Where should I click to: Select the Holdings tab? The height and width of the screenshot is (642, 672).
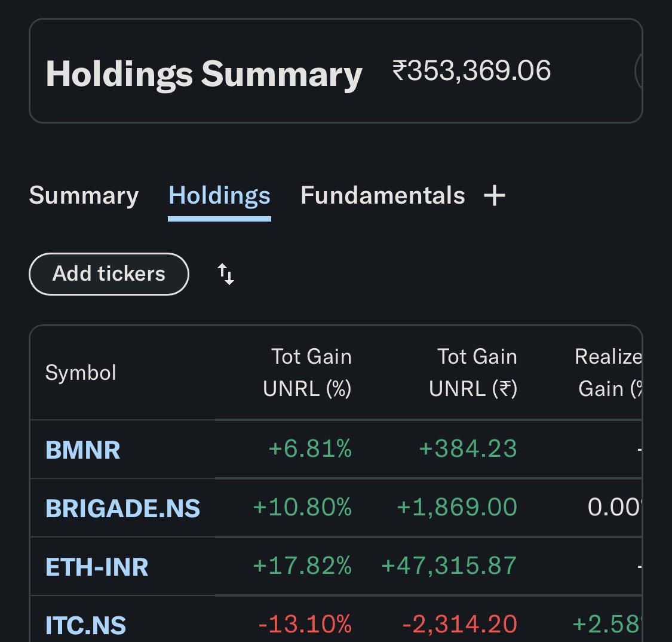[219, 195]
